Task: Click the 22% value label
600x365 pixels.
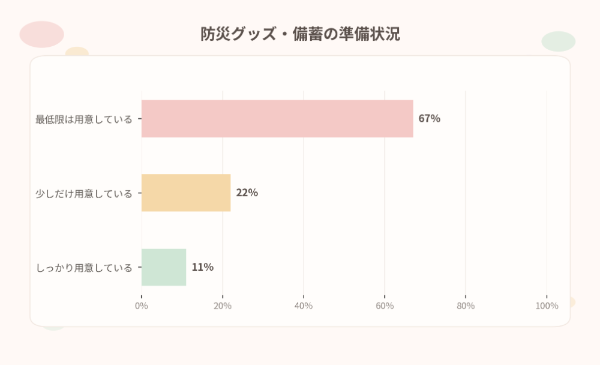Action: [247, 192]
